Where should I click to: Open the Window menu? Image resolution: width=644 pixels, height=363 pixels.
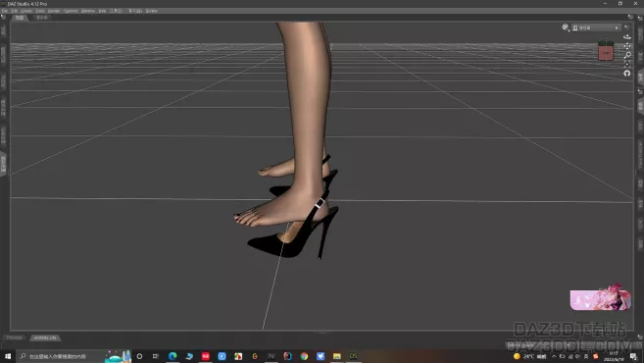click(x=88, y=11)
